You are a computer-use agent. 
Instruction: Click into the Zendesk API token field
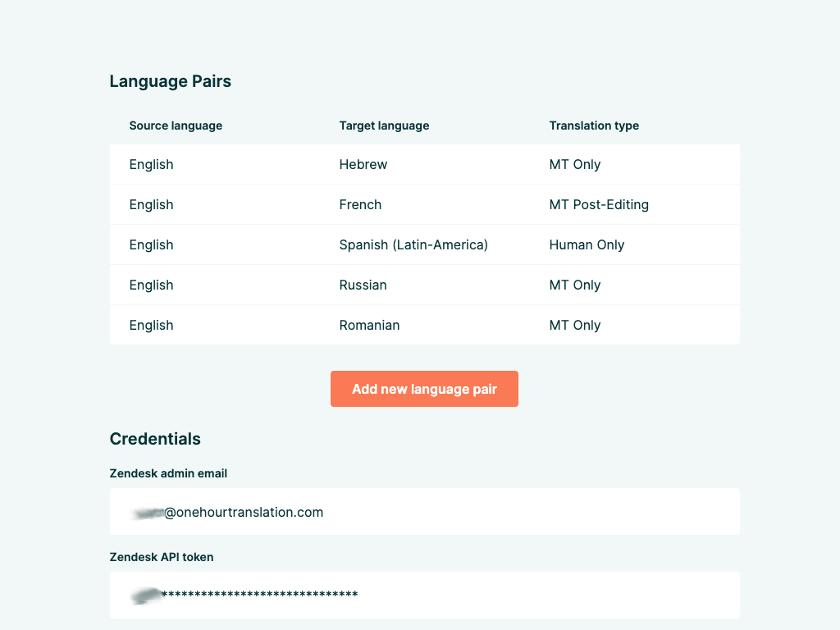(424, 596)
